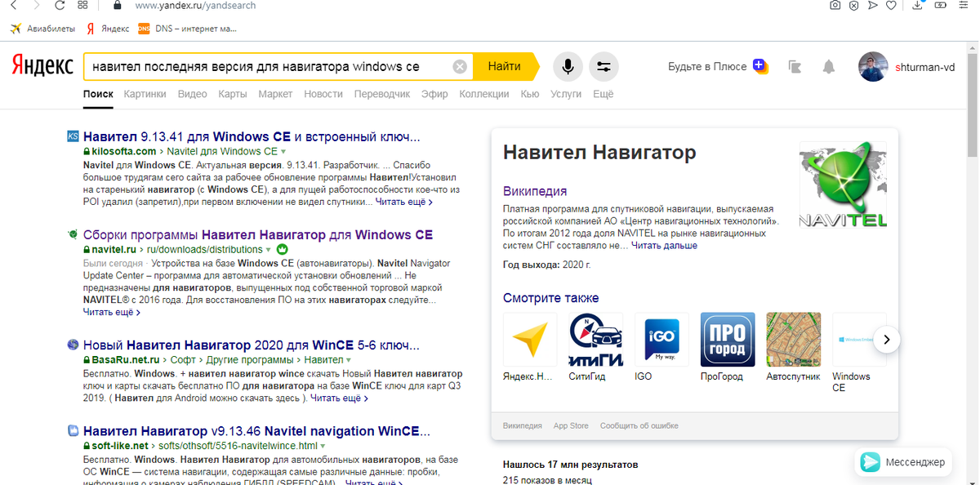980x485 pixels.
Task: Open the Коллекции tab
Action: (484, 94)
